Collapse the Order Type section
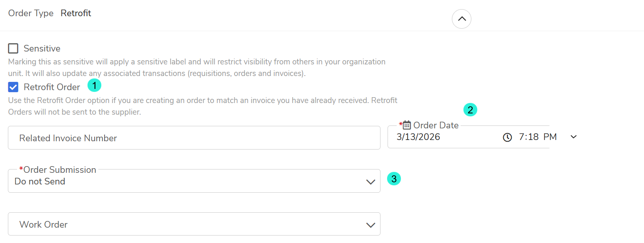Viewport: 644px width, 243px height. pyautogui.click(x=461, y=19)
